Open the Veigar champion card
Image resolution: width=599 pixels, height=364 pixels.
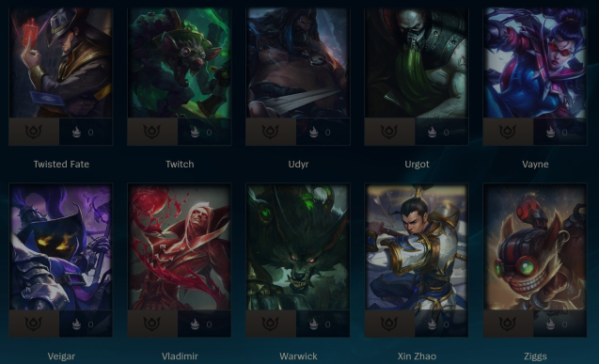(x=61, y=247)
